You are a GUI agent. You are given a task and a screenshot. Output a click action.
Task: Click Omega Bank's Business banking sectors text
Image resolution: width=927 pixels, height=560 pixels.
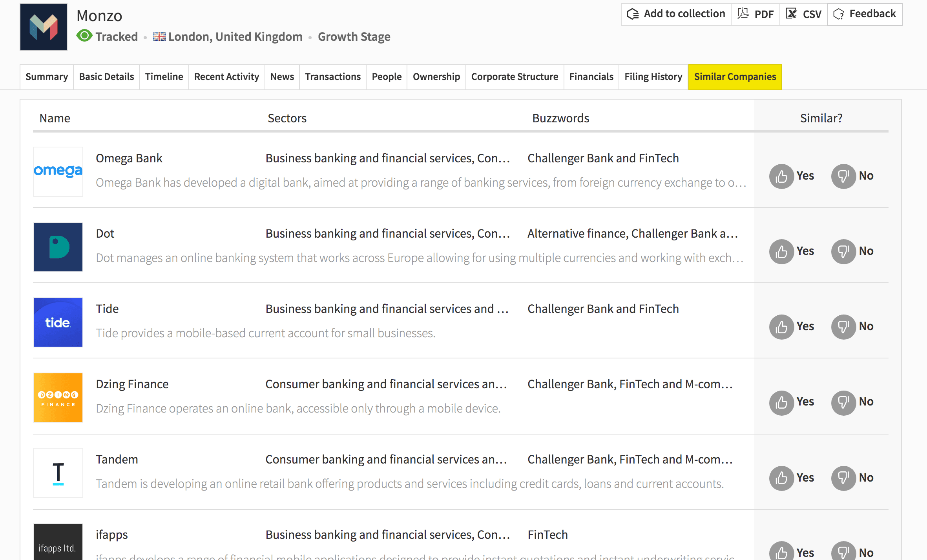click(388, 158)
